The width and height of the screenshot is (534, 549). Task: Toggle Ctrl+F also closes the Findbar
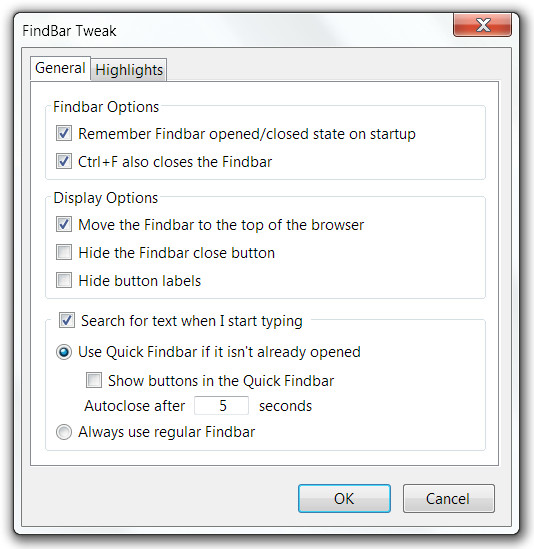coord(64,161)
